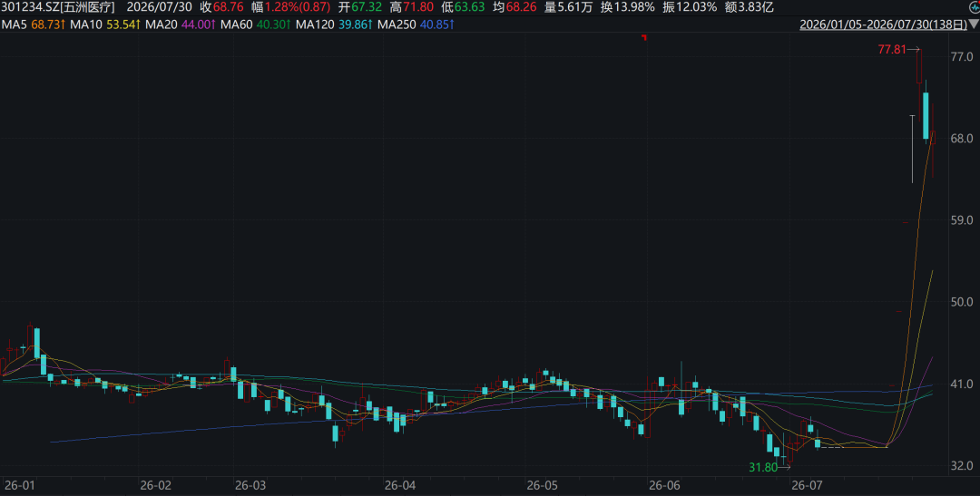The image size is (980, 496).
Task: Select the MA5 68.73 indicator label
Action: point(32,25)
